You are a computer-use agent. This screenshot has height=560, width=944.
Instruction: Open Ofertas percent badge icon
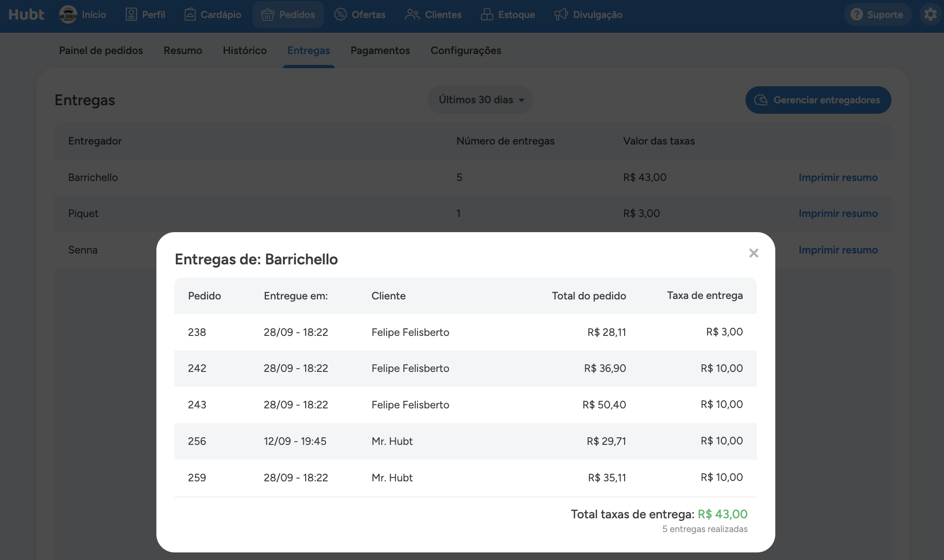340,15
